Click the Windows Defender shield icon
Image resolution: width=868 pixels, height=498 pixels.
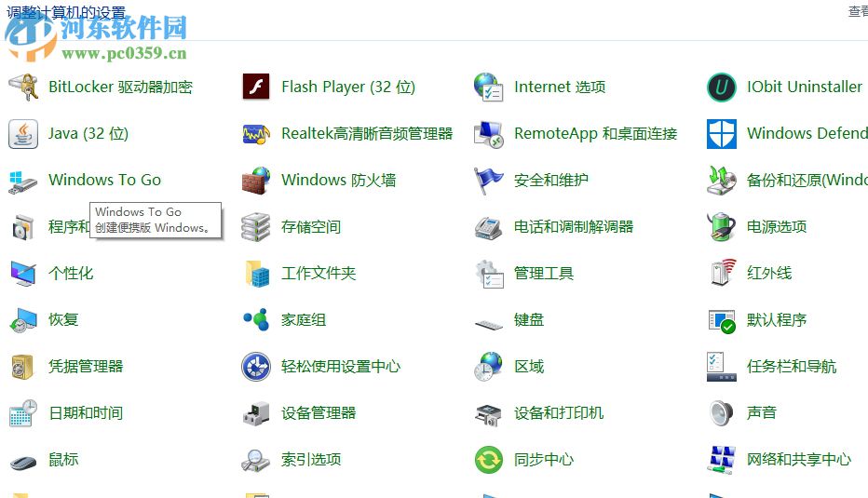pos(721,134)
